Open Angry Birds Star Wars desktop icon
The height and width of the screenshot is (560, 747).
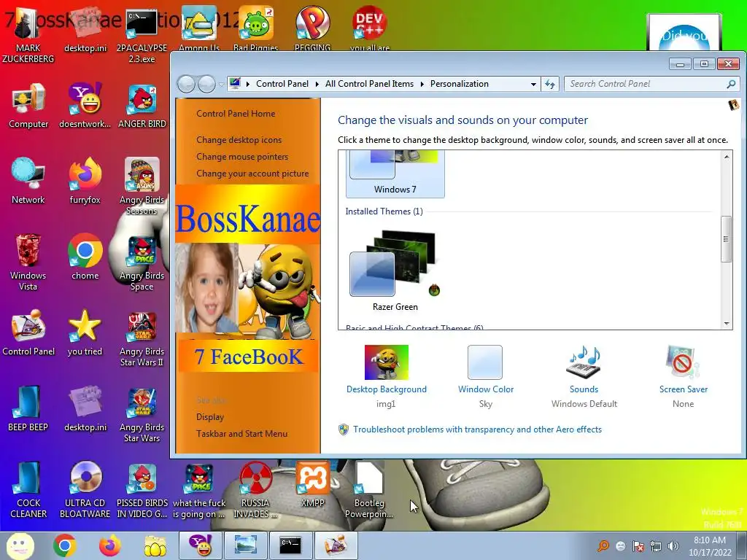(x=142, y=414)
